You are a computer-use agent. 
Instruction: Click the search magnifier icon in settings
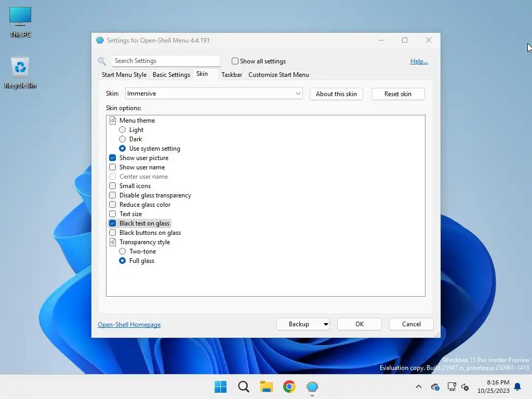pos(102,61)
